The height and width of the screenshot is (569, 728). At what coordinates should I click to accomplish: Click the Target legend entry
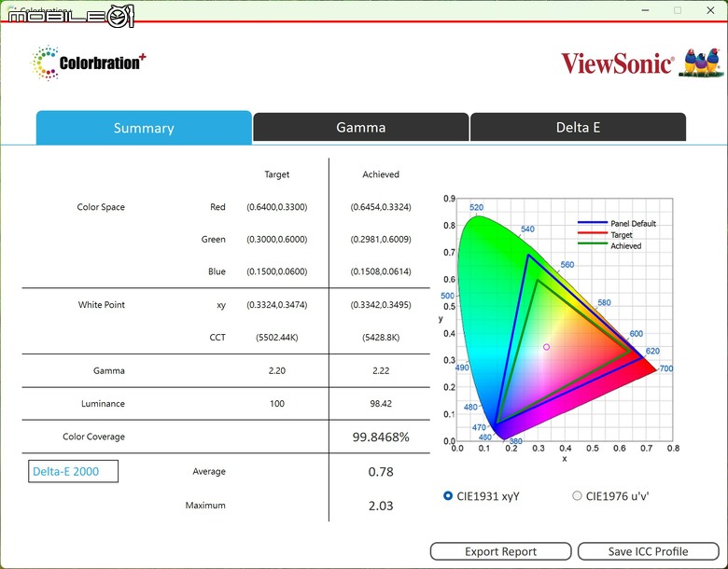coord(606,234)
